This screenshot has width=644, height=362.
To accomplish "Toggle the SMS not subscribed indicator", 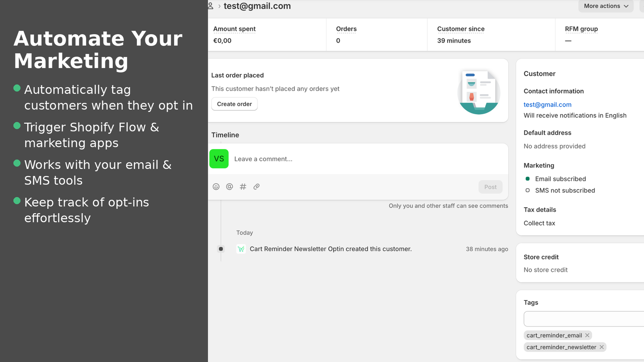I will coord(528,190).
